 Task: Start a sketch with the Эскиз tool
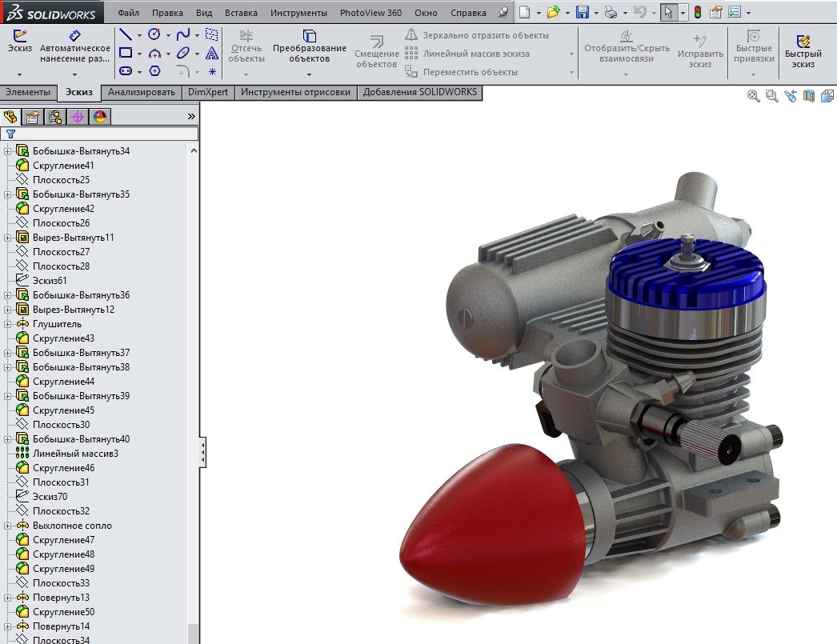point(20,41)
